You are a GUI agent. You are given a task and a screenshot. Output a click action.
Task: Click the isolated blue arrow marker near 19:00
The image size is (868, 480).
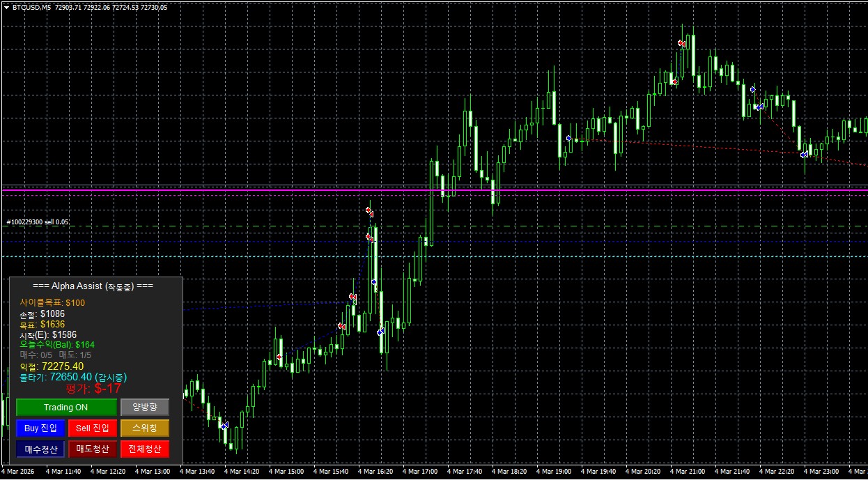tap(568, 139)
